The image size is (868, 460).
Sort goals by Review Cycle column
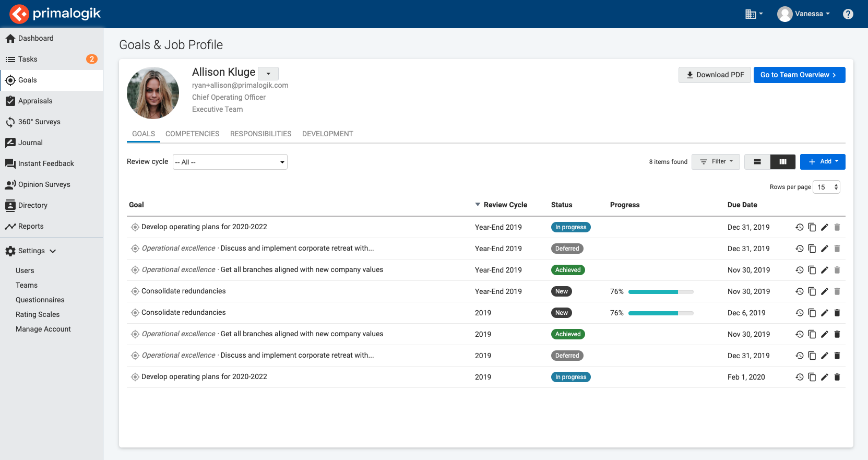[x=505, y=205]
